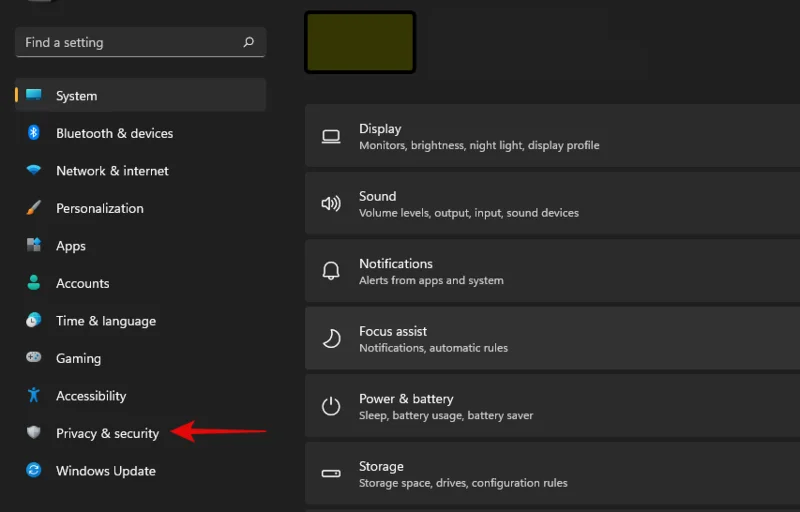The height and width of the screenshot is (512, 800).
Task: Open Sound settings
Action: pyautogui.click(x=550, y=204)
